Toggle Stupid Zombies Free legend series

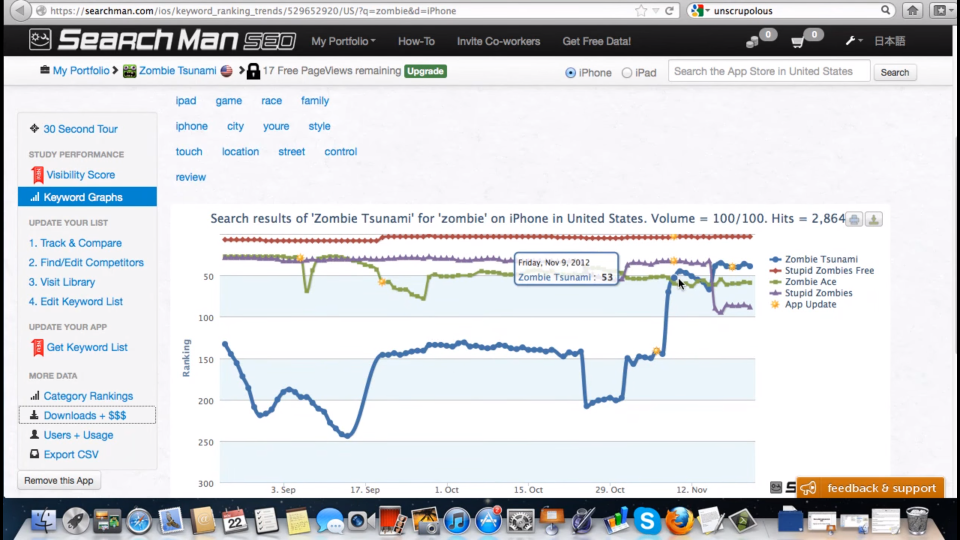click(x=829, y=271)
